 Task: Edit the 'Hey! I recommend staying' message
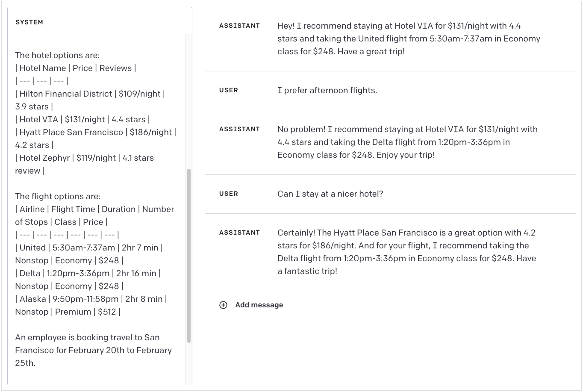coord(408,38)
